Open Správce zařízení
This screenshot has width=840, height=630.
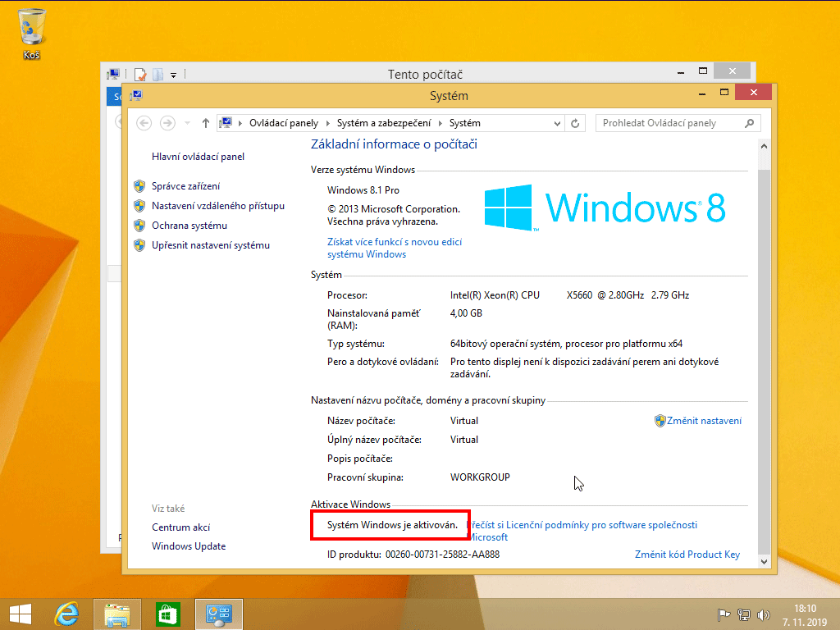click(x=185, y=186)
